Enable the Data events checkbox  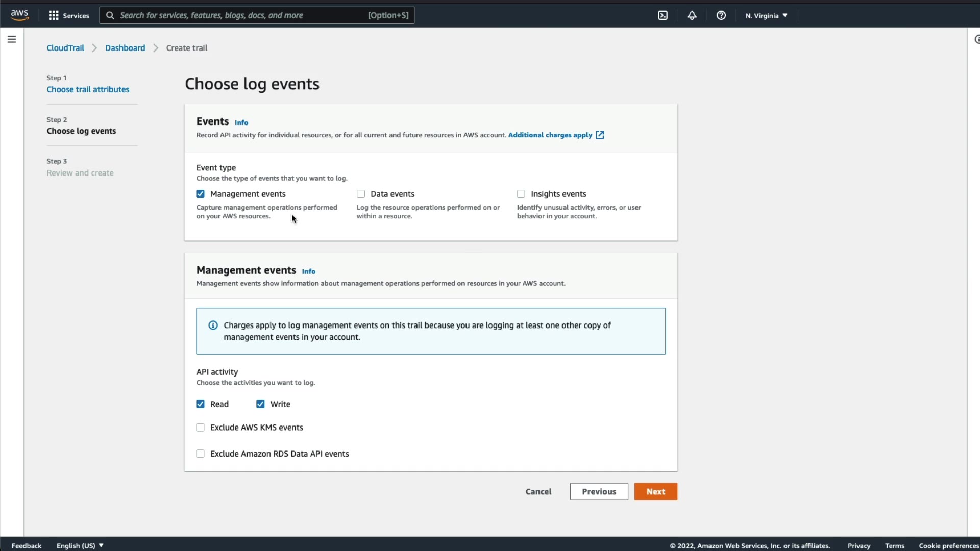(x=361, y=194)
